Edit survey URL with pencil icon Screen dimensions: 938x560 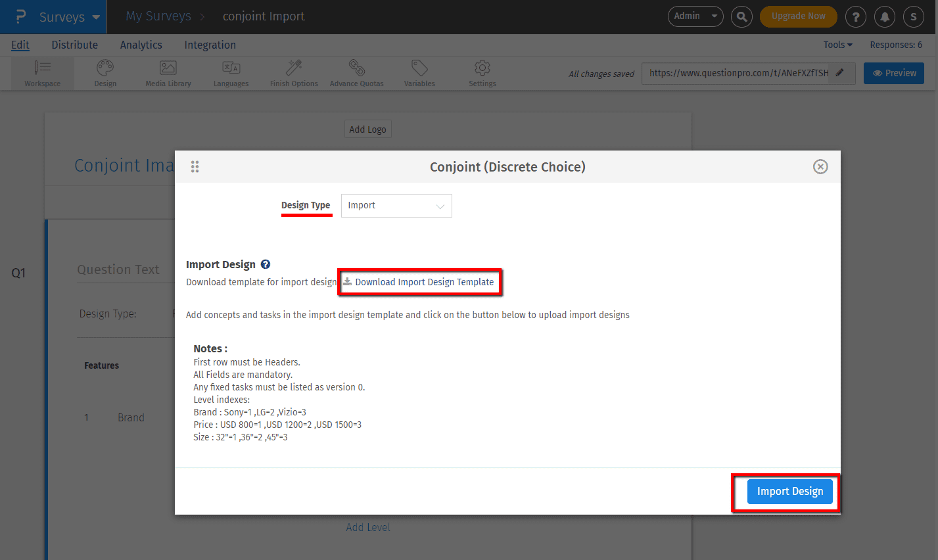[x=839, y=73]
